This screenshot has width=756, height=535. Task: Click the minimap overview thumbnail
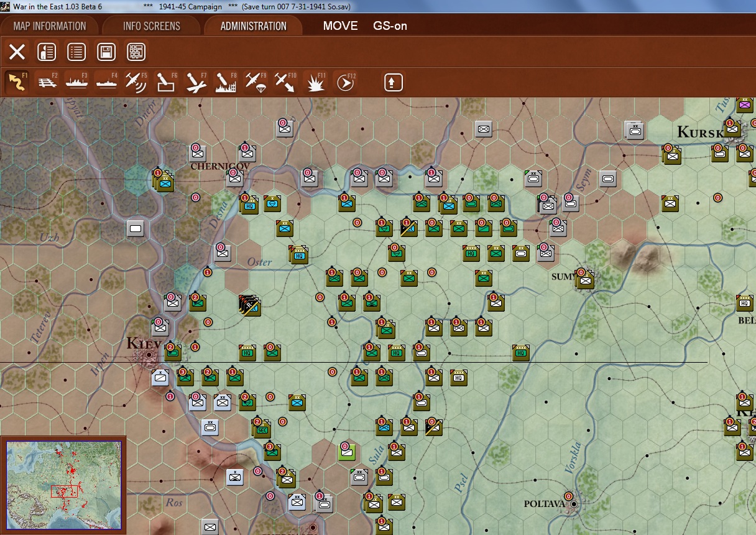63,485
